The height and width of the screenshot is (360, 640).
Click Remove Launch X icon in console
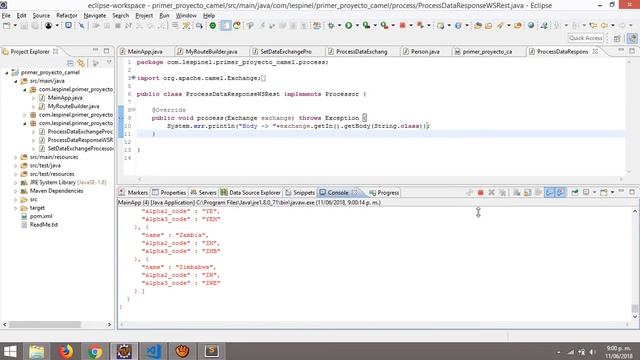(x=491, y=193)
